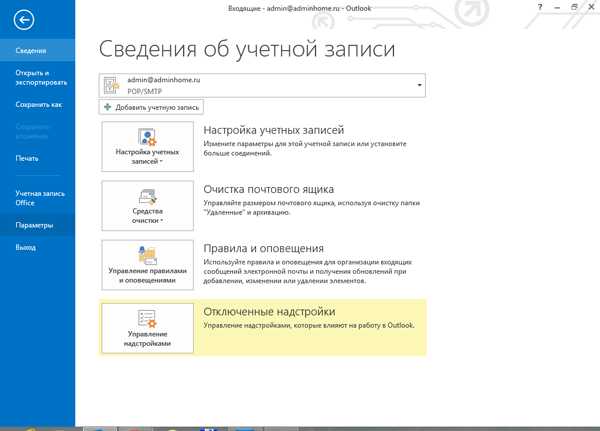Click Выход to exit Outlook
Image resolution: width=600 pixels, height=431 pixels.
click(38, 247)
